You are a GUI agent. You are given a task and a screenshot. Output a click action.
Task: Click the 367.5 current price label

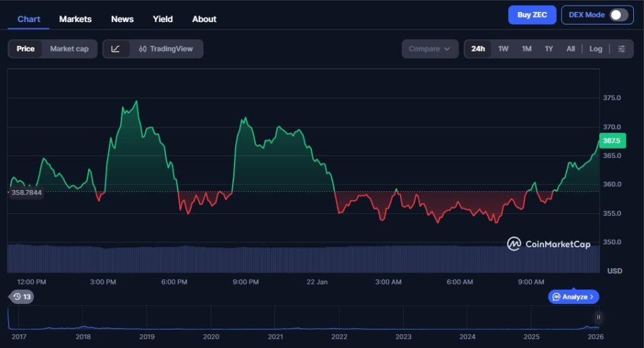[x=611, y=141]
